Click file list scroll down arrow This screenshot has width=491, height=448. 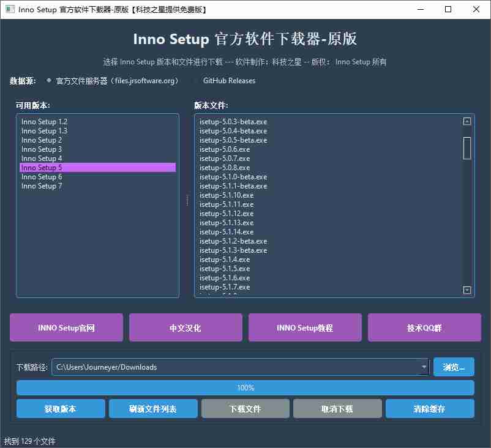[467, 290]
